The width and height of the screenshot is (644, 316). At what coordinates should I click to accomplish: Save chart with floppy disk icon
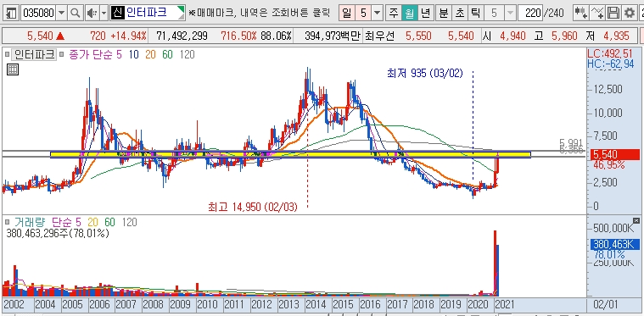(x=613, y=14)
